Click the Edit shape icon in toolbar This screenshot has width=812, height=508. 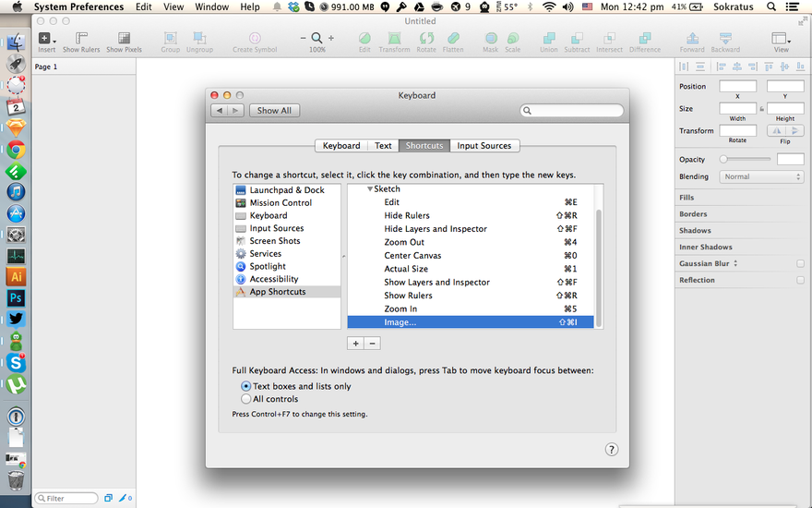click(364, 42)
